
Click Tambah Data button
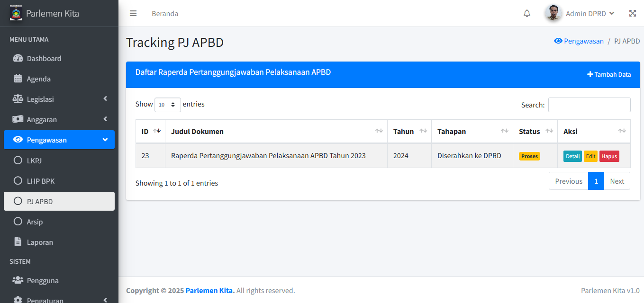[x=609, y=74]
